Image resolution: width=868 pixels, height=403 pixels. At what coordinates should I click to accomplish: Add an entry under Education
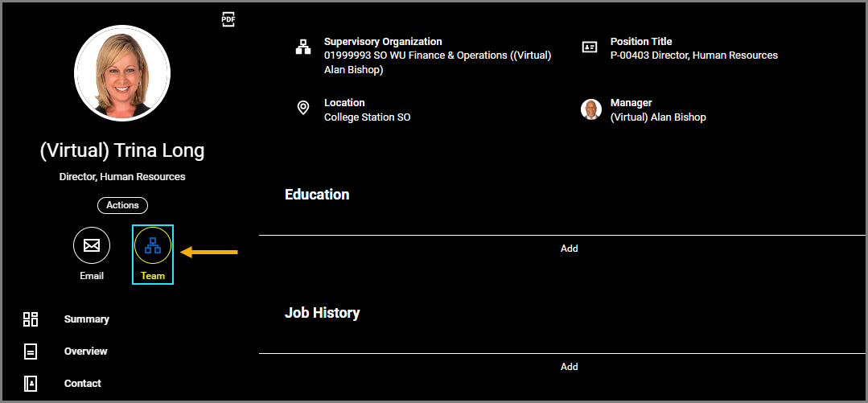pyautogui.click(x=569, y=249)
